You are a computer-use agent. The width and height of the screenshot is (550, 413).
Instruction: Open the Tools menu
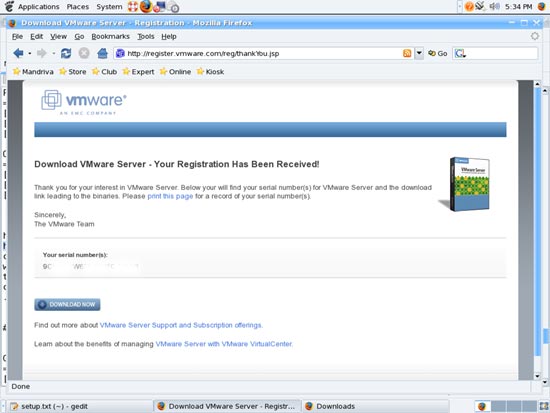146,36
